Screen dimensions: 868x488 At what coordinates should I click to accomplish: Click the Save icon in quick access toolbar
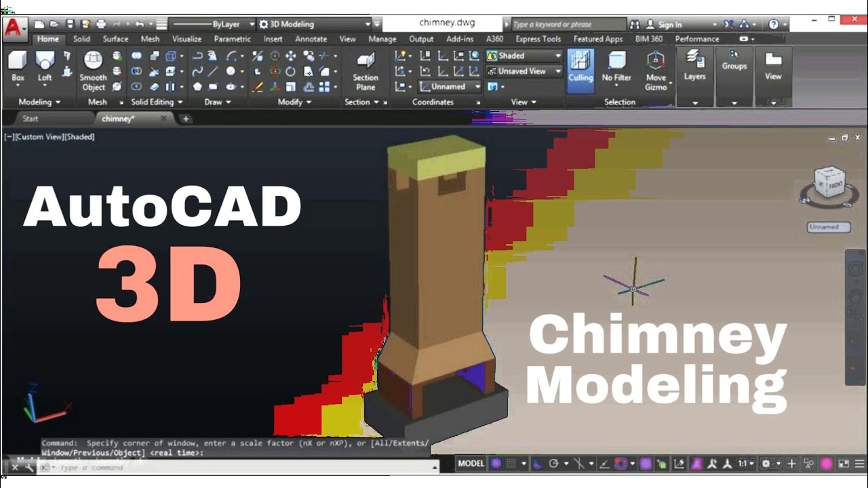[70, 24]
